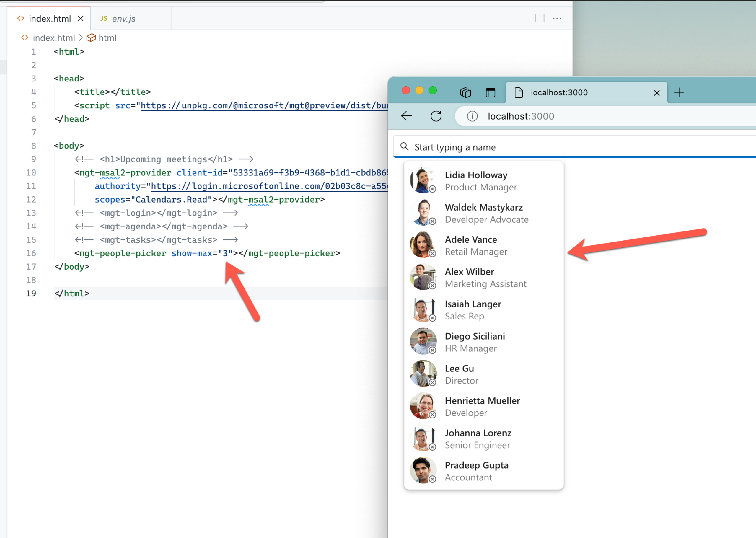Click the JS icon on env.js tab
The image size is (756, 538).
pos(104,19)
